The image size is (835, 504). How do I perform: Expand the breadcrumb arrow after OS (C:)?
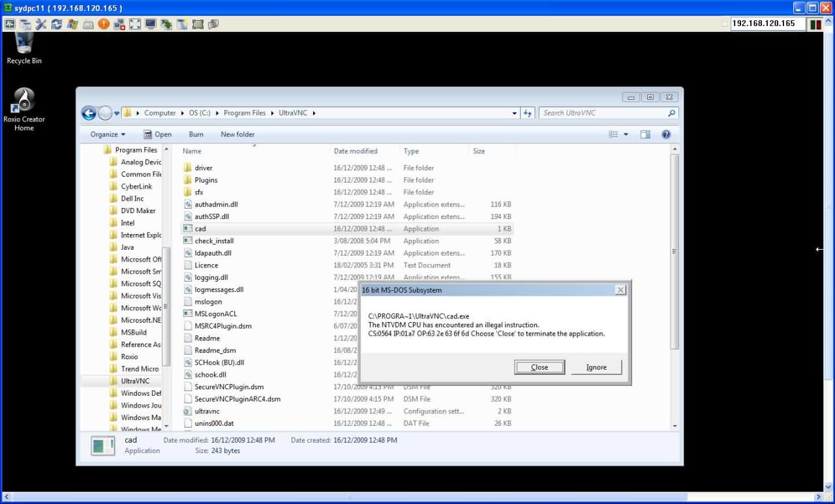click(216, 113)
